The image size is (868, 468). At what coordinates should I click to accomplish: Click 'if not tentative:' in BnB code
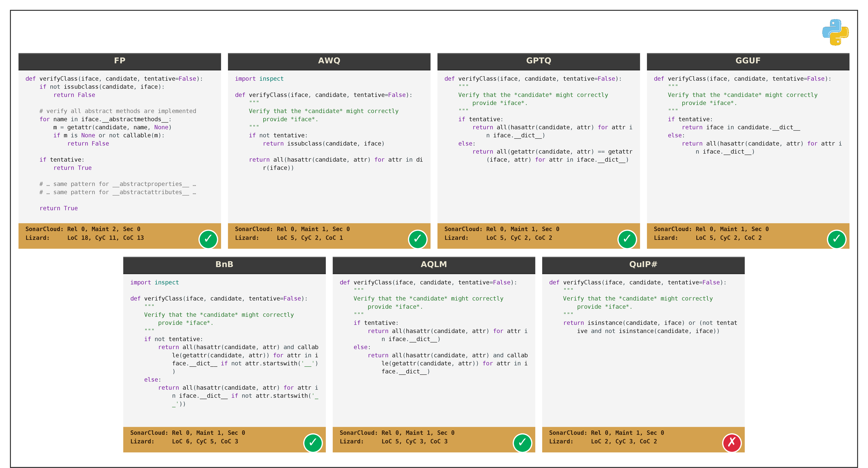[x=174, y=339]
